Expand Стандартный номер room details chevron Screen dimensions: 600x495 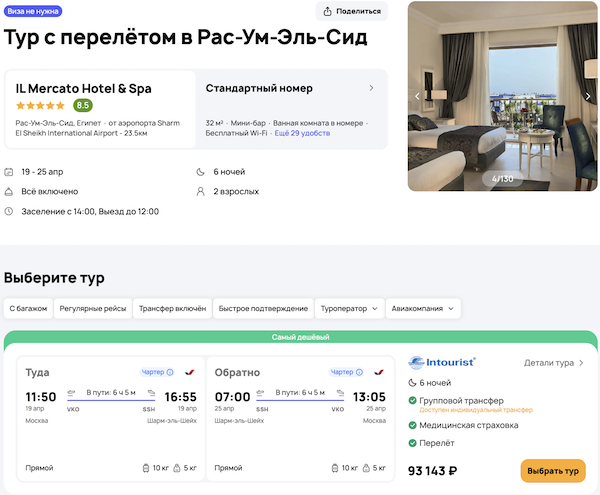click(x=372, y=88)
